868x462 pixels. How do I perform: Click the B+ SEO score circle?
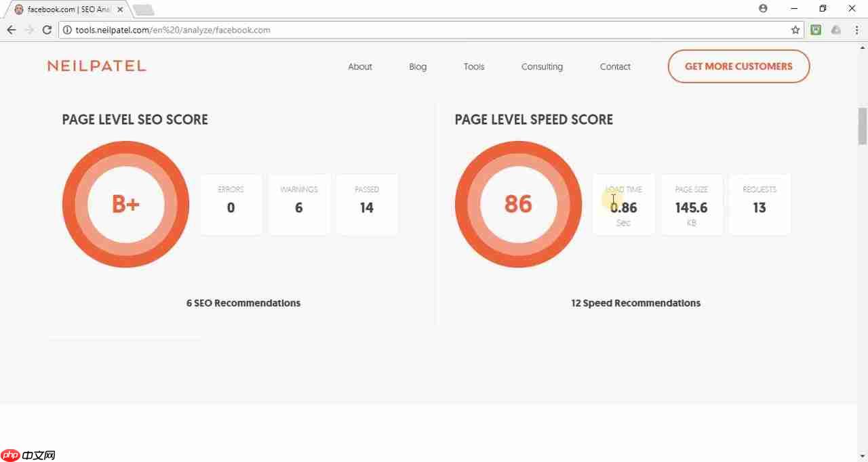125,204
